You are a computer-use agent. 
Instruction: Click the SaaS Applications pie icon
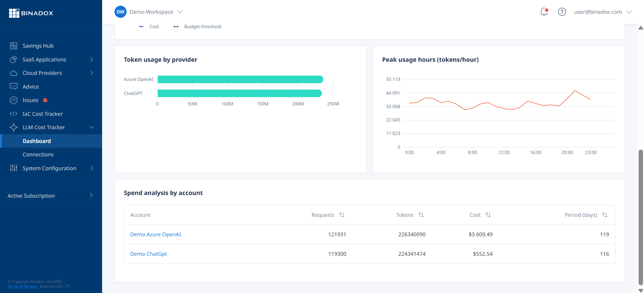coord(13,59)
